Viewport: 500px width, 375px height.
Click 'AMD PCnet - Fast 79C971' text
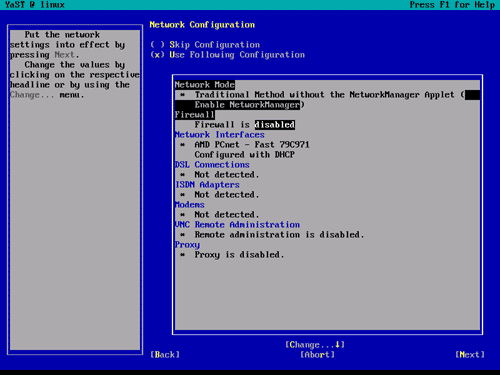252,145
